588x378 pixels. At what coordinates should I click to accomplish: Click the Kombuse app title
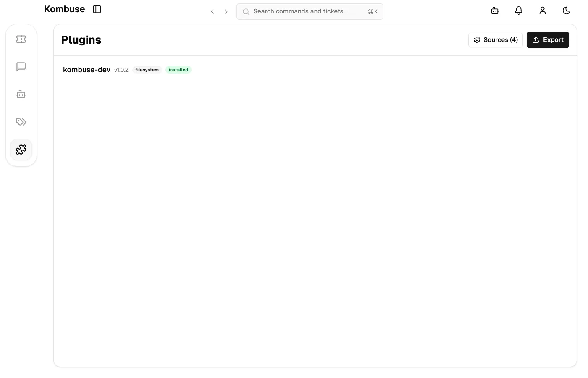[x=64, y=9]
